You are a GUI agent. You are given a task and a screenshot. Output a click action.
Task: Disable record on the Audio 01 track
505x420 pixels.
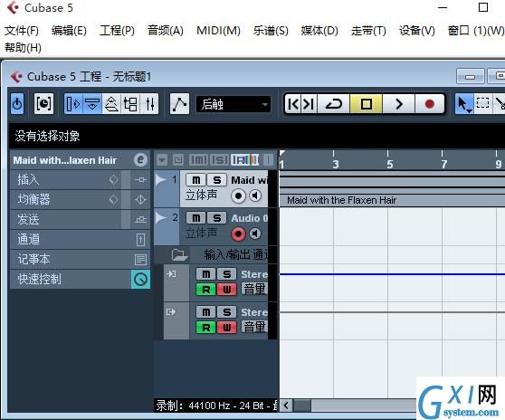coord(238,234)
